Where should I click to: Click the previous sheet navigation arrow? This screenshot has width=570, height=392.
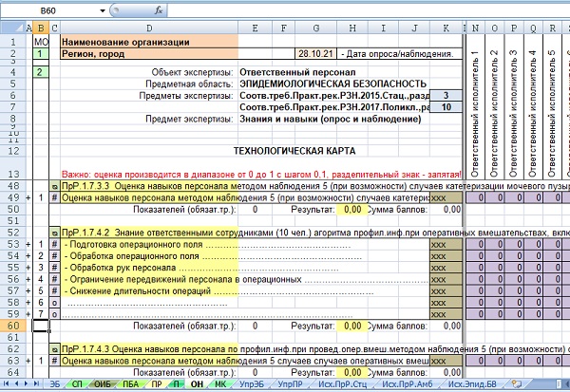[x=16, y=383]
